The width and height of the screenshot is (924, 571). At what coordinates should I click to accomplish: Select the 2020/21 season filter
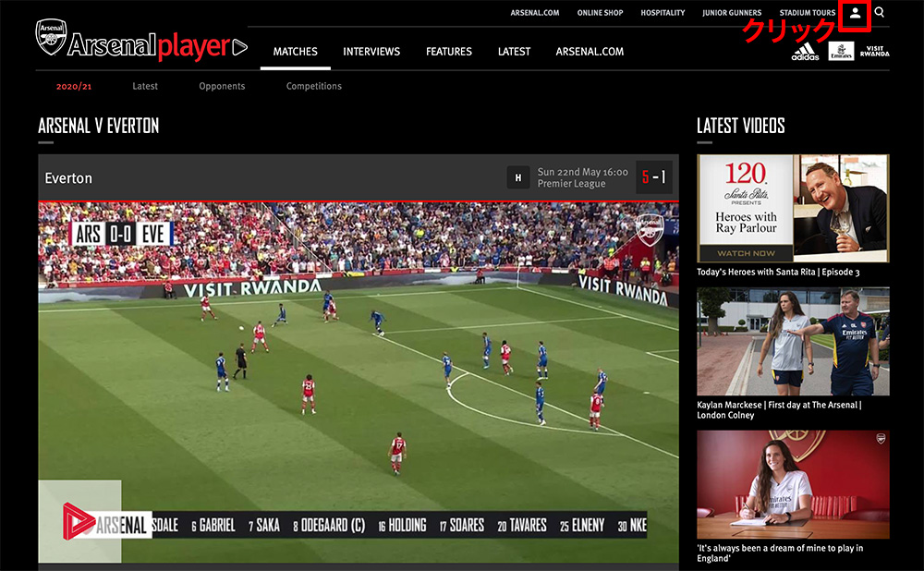(x=74, y=86)
